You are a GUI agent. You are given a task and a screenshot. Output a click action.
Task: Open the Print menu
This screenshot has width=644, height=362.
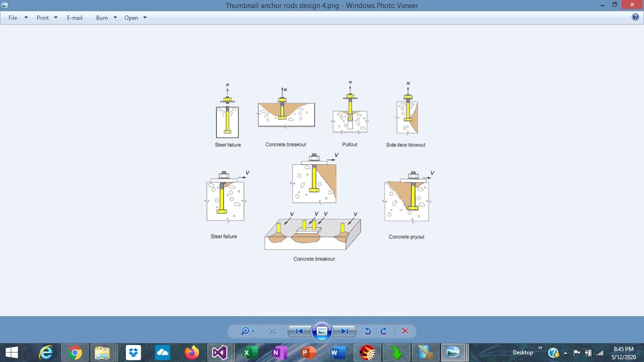[x=43, y=18]
